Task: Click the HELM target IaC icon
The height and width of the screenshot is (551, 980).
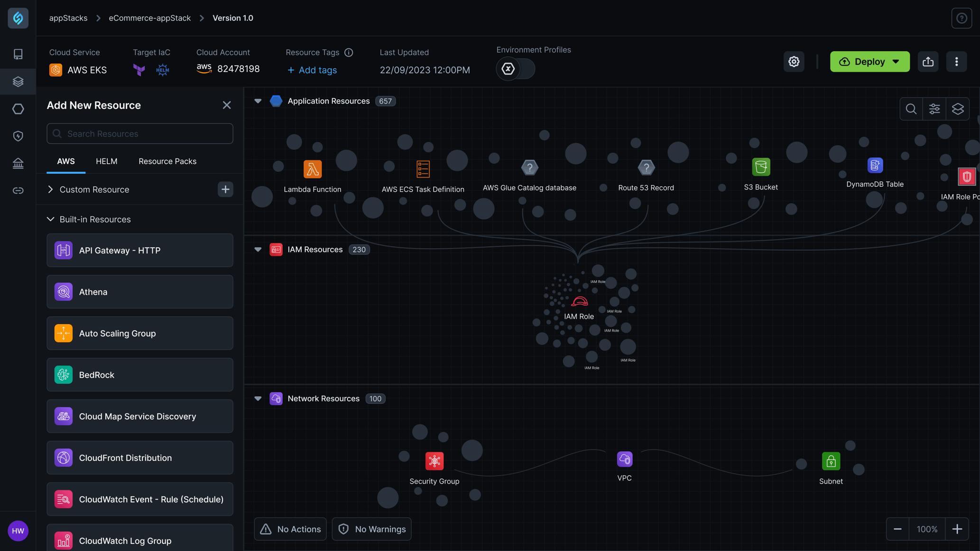Action: [162, 70]
